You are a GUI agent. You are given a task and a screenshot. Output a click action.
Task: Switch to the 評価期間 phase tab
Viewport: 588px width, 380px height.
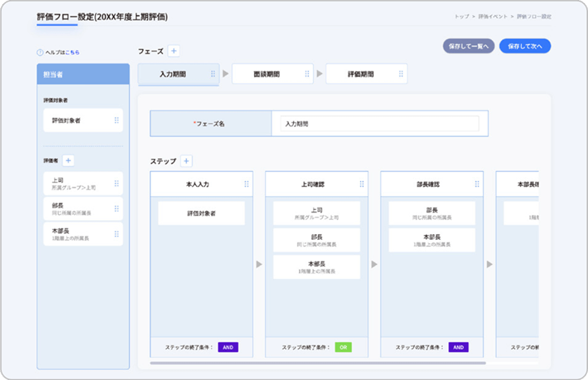(360, 74)
